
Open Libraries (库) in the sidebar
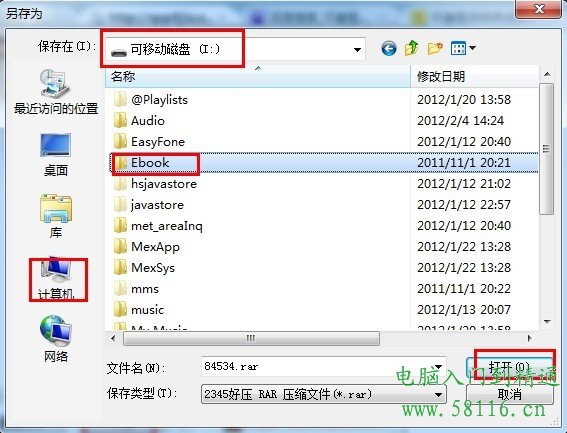(56, 216)
